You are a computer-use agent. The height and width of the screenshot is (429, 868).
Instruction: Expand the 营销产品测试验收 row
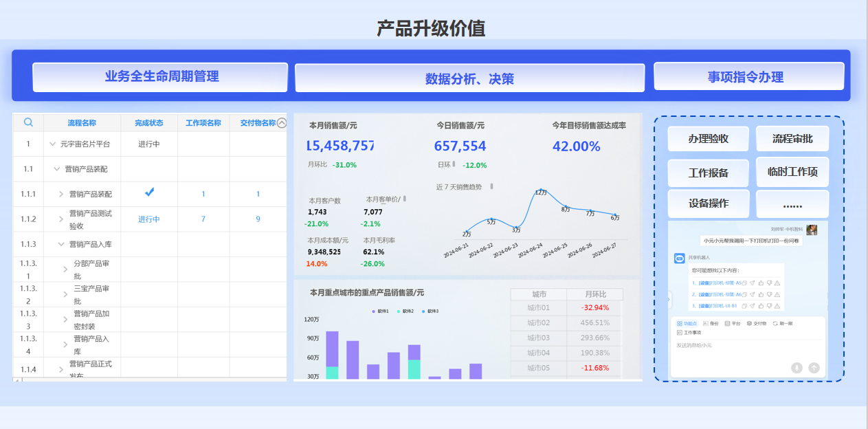(x=61, y=219)
